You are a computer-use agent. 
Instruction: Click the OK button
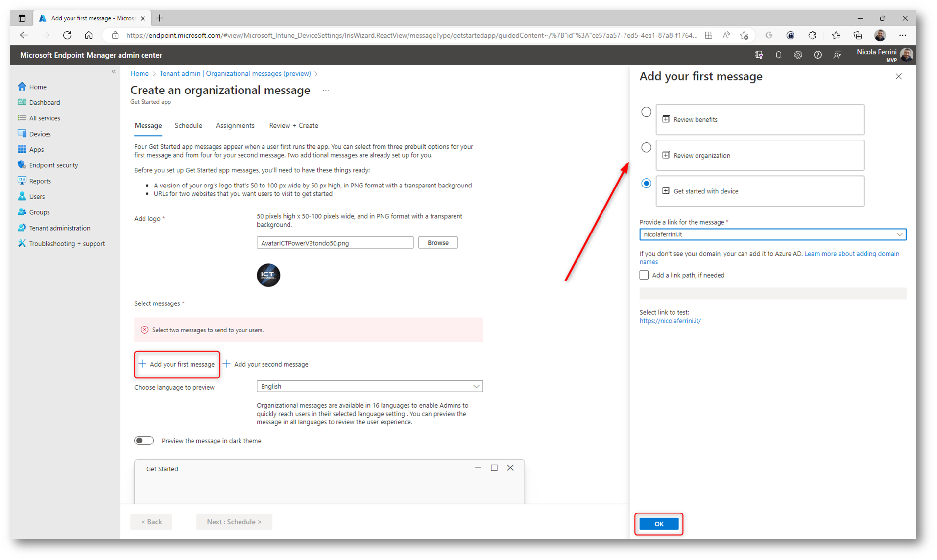pyautogui.click(x=659, y=524)
